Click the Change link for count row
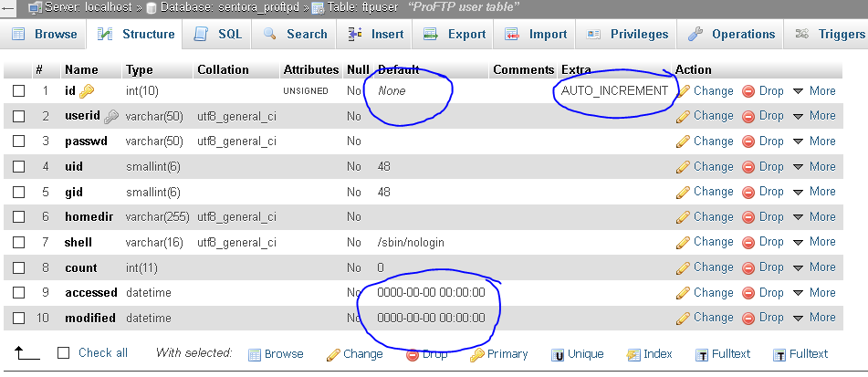The height and width of the screenshot is (377, 868). tap(713, 267)
